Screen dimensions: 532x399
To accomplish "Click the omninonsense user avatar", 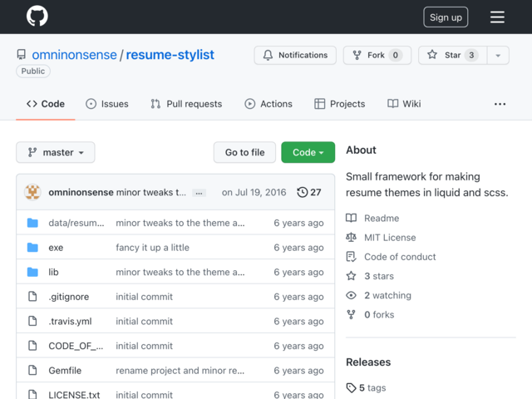I will [x=32, y=192].
